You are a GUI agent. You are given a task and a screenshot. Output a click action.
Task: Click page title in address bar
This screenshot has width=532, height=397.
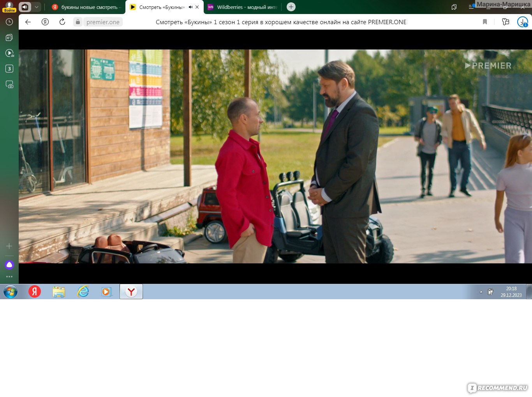click(281, 22)
